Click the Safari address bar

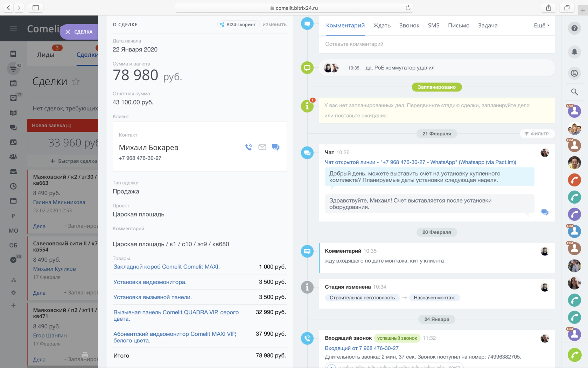294,8
